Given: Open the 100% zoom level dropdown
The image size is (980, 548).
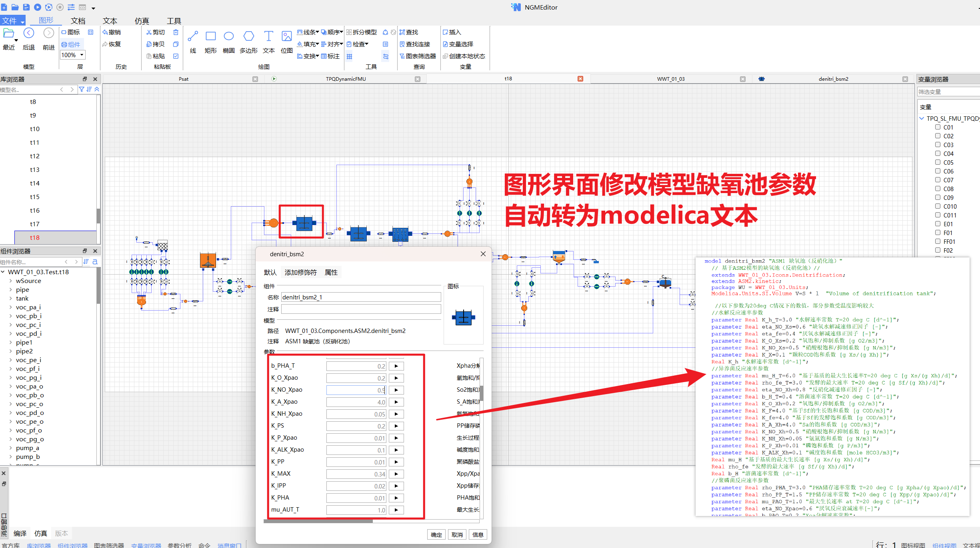Looking at the screenshot, I should click(x=82, y=55).
